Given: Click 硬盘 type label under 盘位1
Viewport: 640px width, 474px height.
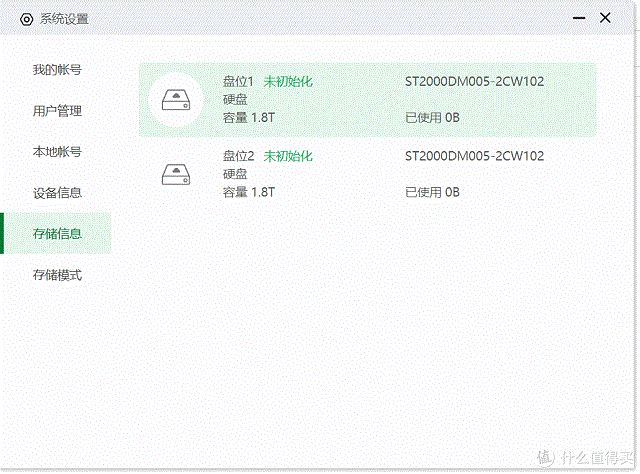Looking at the screenshot, I should click(x=235, y=100).
